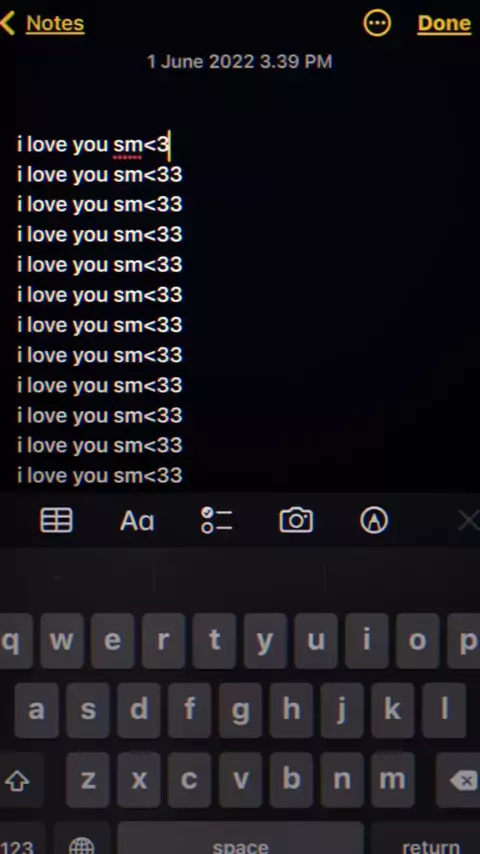Tap the letter m key

click(393, 780)
